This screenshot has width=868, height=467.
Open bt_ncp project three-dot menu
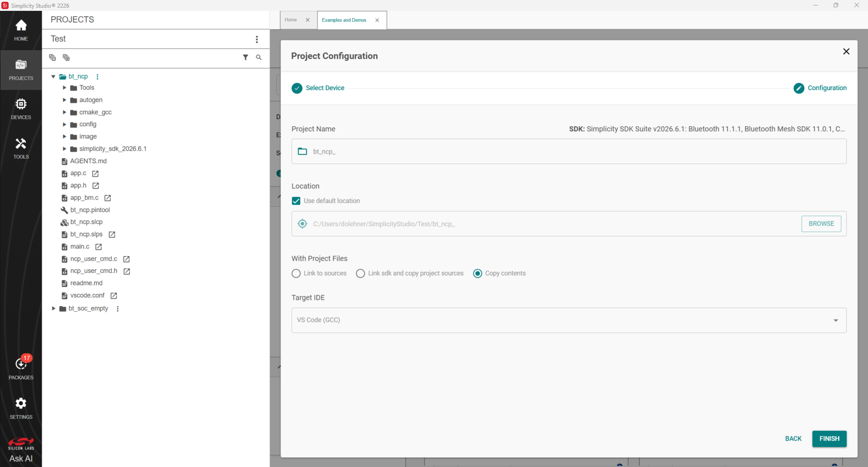[97, 76]
